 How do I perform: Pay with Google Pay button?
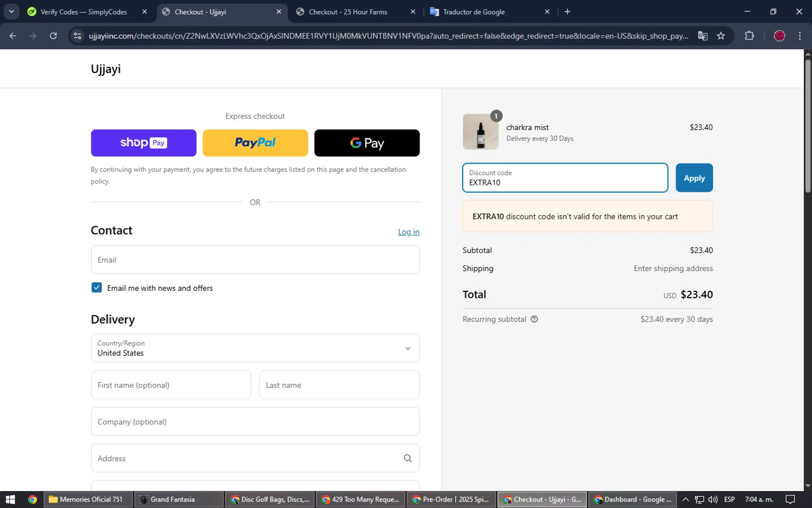click(366, 143)
